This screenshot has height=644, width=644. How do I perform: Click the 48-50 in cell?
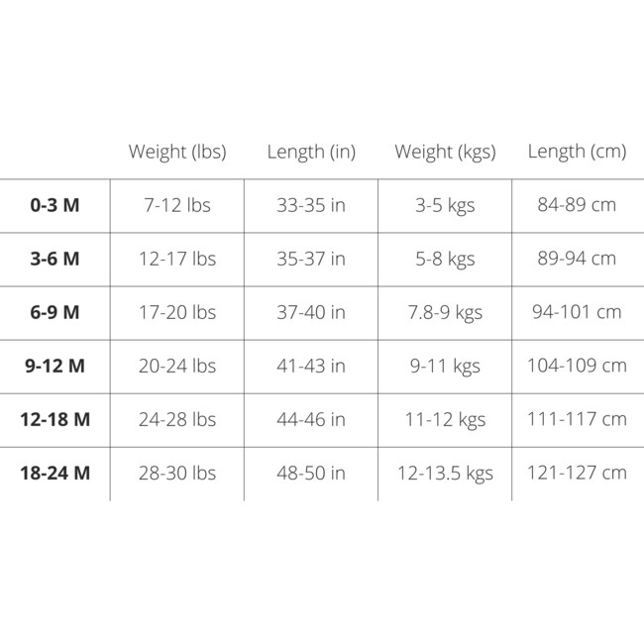point(311,473)
